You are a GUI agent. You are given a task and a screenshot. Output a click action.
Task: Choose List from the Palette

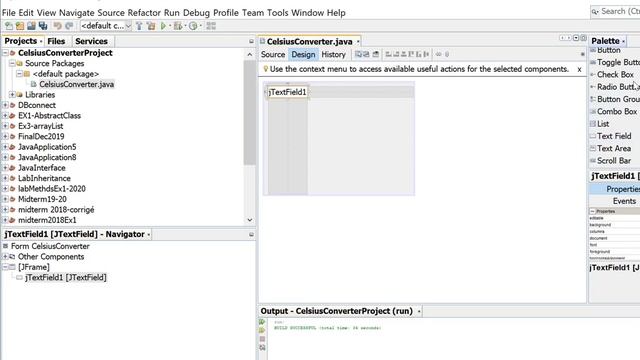pyautogui.click(x=603, y=124)
